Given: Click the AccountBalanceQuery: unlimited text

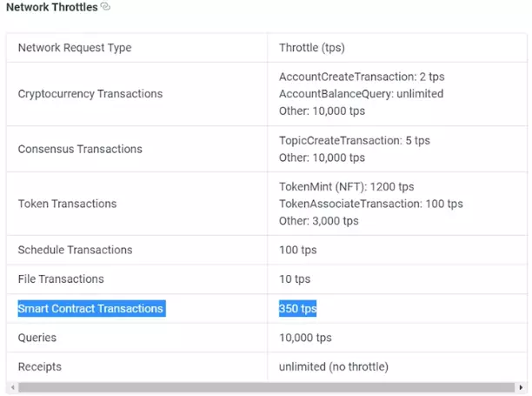Looking at the screenshot, I should coord(361,93).
